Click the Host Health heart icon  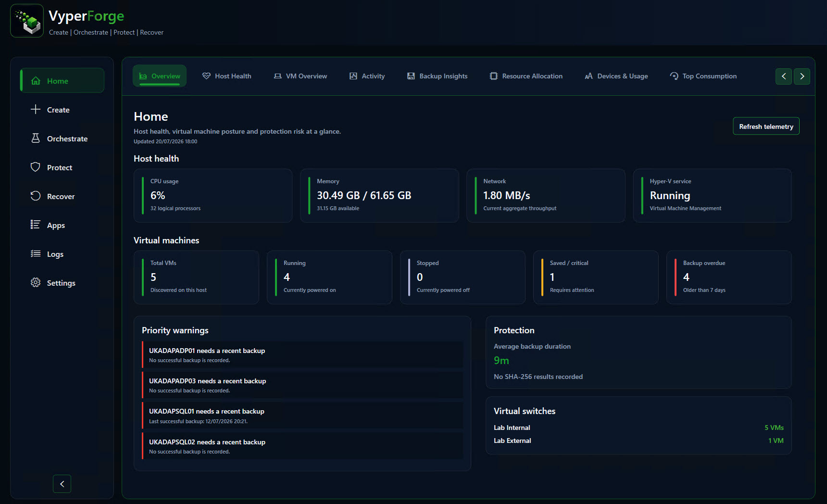coord(207,76)
